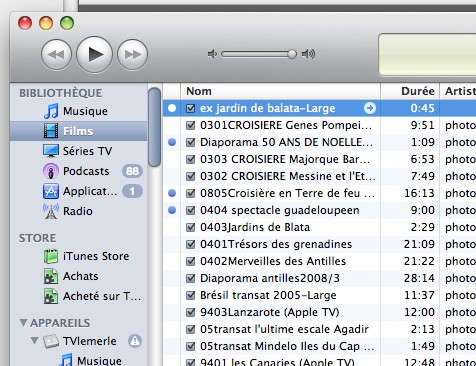Click the volume slider knob
Image resolution: width=476 pixels, height=366 pixels.
tap(292, 54)
